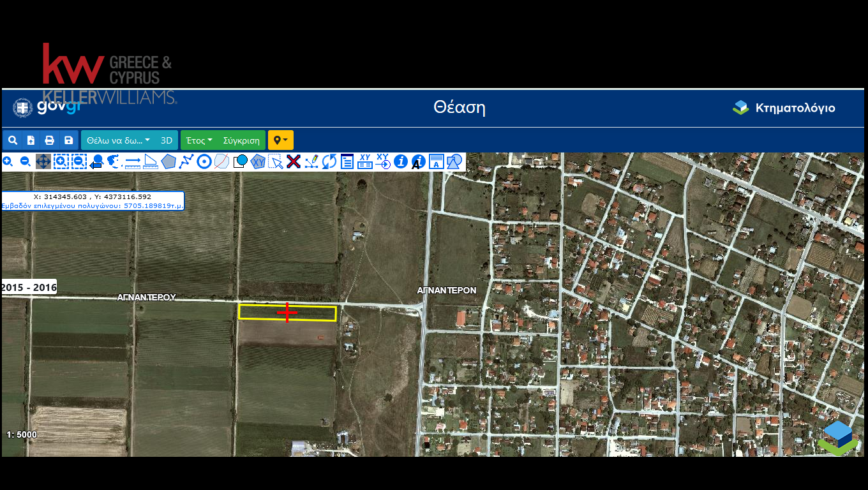Click the Σύγκριση compare button
Viewport: 868px width, 490px height.
241,140
